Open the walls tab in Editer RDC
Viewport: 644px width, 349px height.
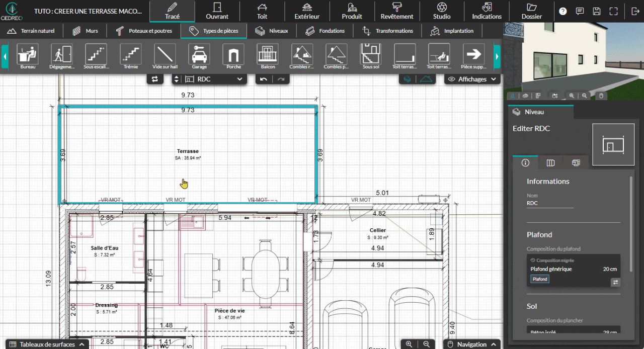click(550, 162)
